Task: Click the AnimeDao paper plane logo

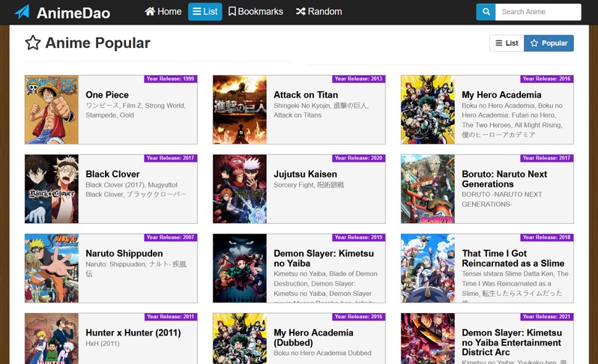Action: [x=22, y=12]
